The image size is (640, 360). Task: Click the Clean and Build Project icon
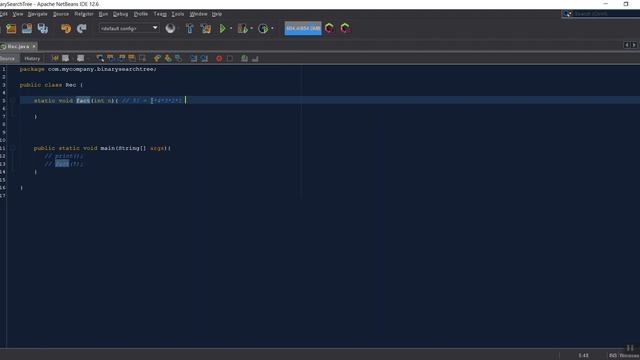tap(206, 28)
